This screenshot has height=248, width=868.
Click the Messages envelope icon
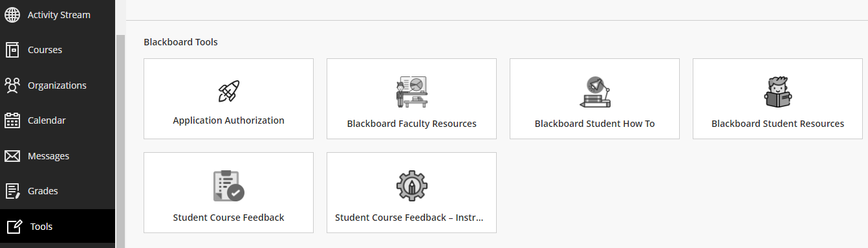pos(12,156)
